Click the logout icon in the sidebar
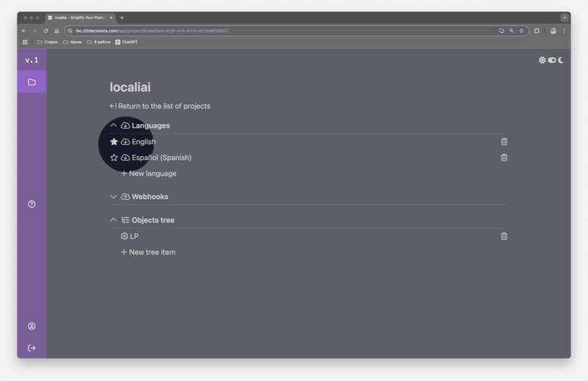 [x=32, y=348]
